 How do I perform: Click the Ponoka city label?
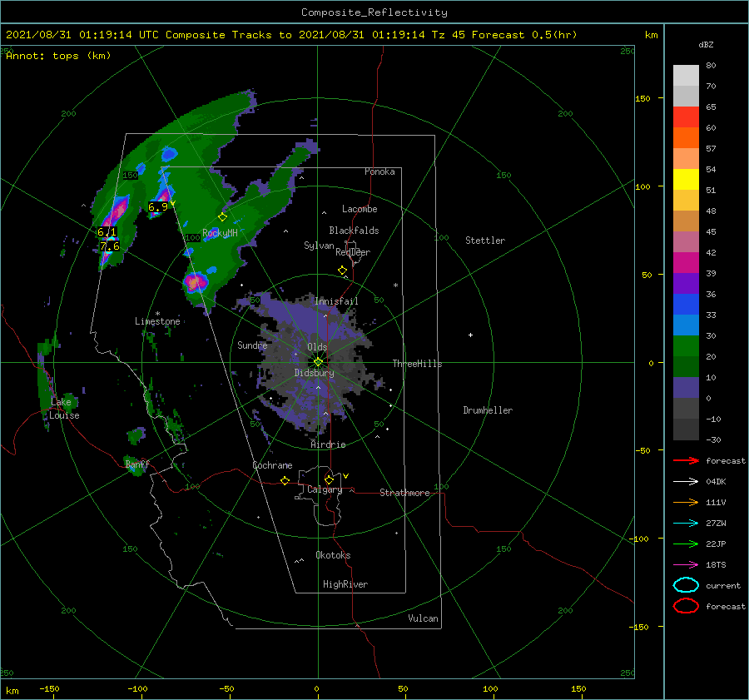point(379,171)
